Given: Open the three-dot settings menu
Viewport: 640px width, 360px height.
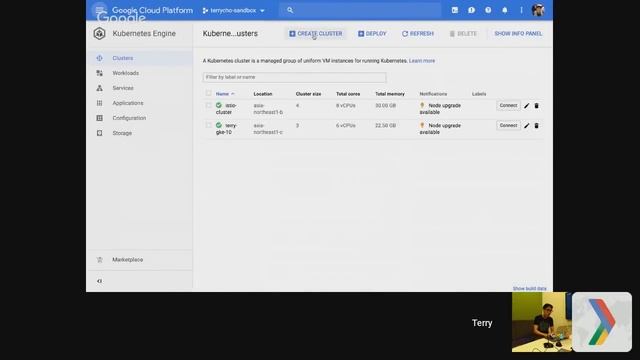Looking at the screenshot, I should tap(521, 10).
